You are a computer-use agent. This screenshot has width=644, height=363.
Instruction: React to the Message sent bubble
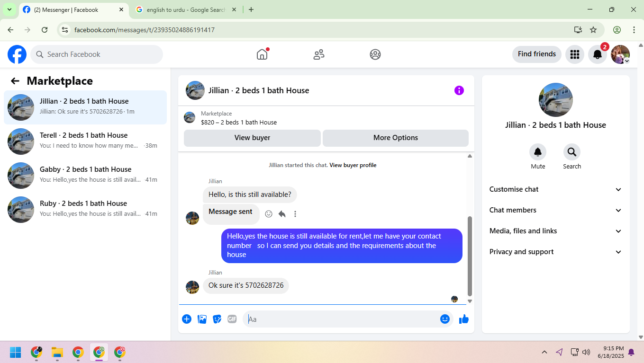pyautogui.click(x=269, y=214)
